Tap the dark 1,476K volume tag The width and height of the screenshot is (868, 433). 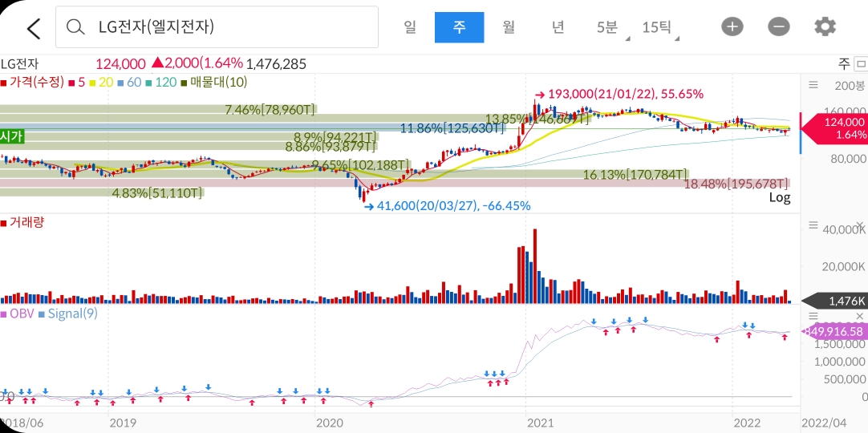pos(837,301)
